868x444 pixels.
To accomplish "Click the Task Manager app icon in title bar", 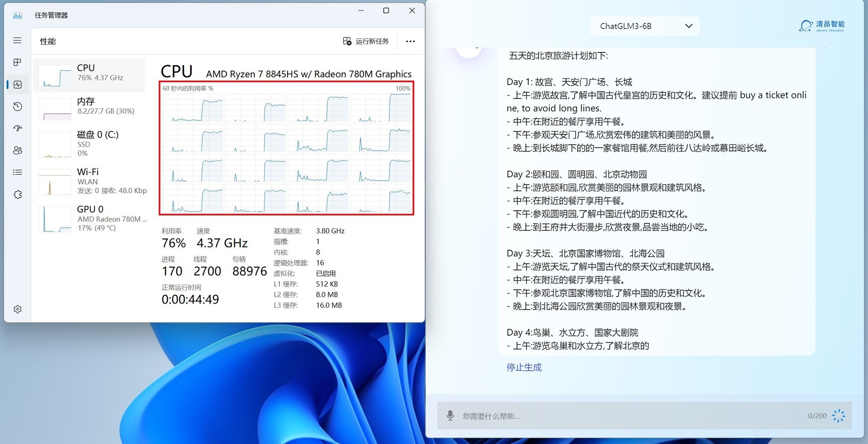I will point(17,15).
